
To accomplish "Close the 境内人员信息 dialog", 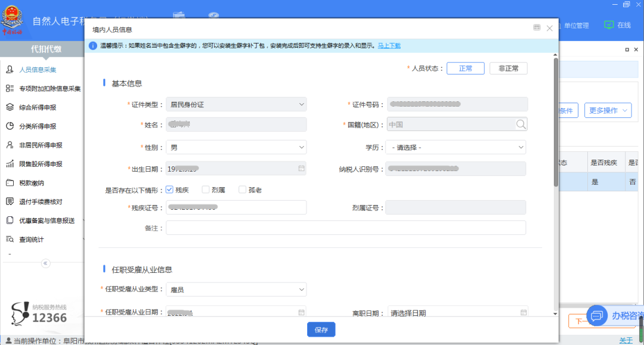I will pos(550,29).
